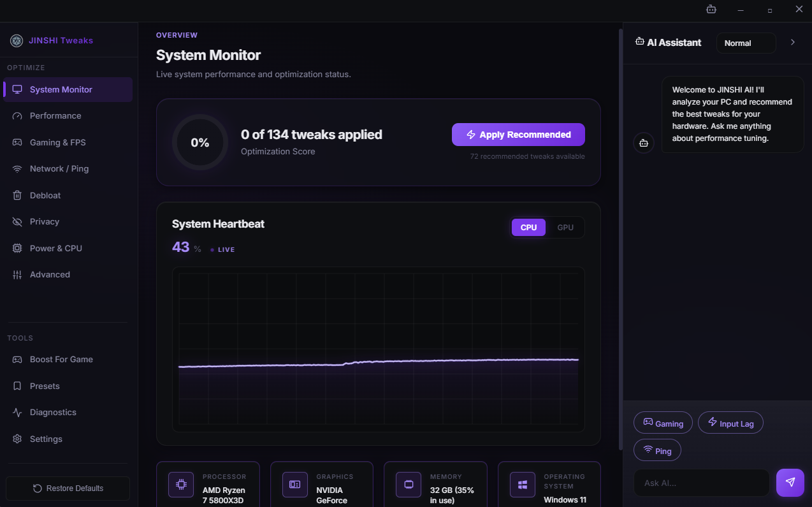Viewport: 812px width, 507px height.
Task: Open the Privacy page
Action: (68, 222)
